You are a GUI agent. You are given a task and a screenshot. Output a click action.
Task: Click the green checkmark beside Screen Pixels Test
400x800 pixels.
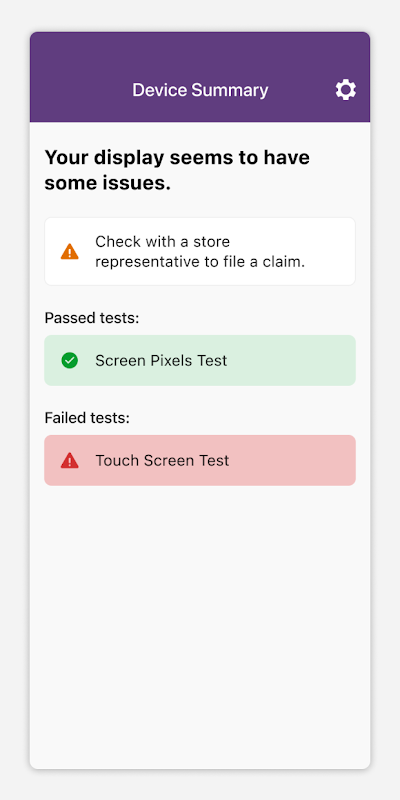pos(69,360)
